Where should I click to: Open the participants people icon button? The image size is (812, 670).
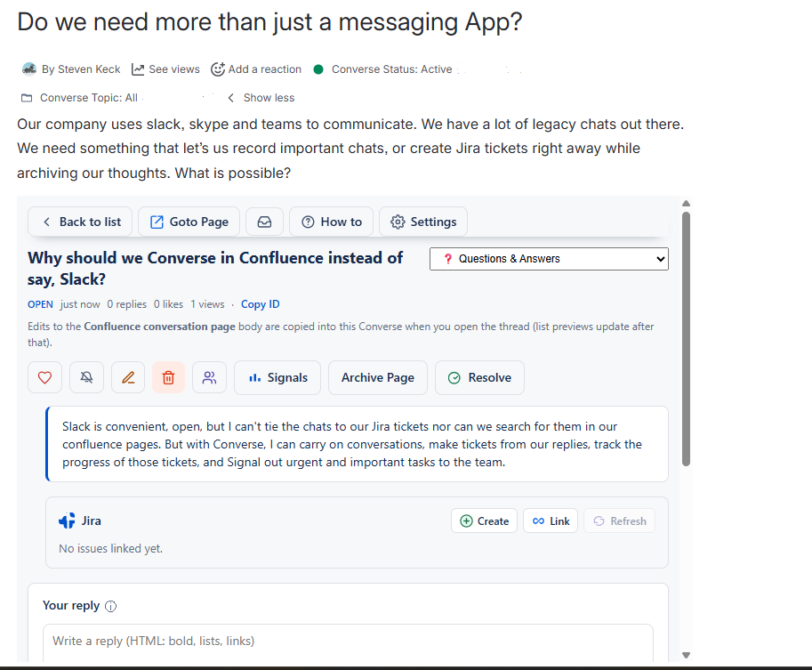[209, 378]
